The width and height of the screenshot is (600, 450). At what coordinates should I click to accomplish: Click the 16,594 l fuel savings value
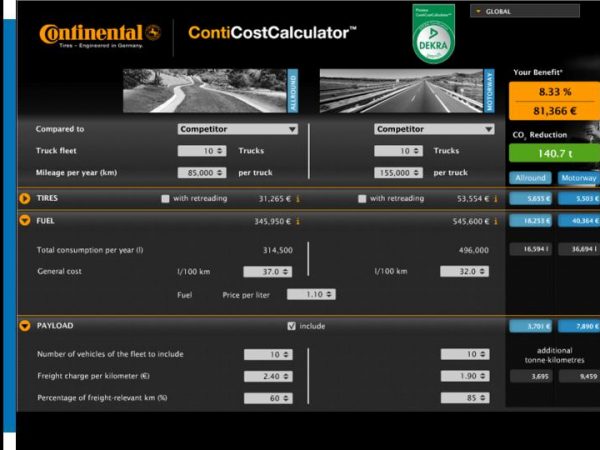pyautogui.click(x=531, y=249)
